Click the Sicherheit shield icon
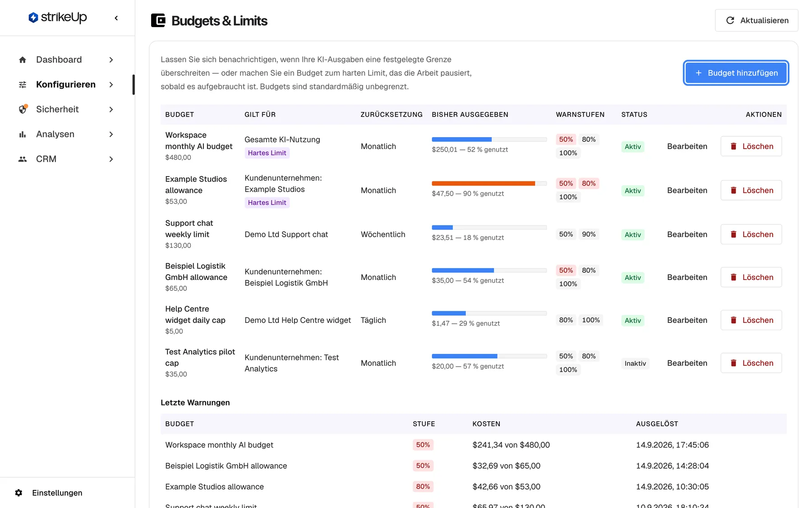812x508 pixels. (x=23, y=109)
